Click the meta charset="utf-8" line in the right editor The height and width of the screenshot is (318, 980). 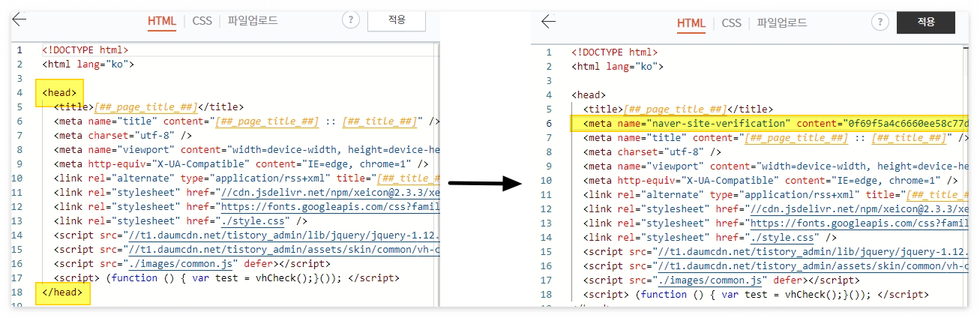click(x=652, y=152)
